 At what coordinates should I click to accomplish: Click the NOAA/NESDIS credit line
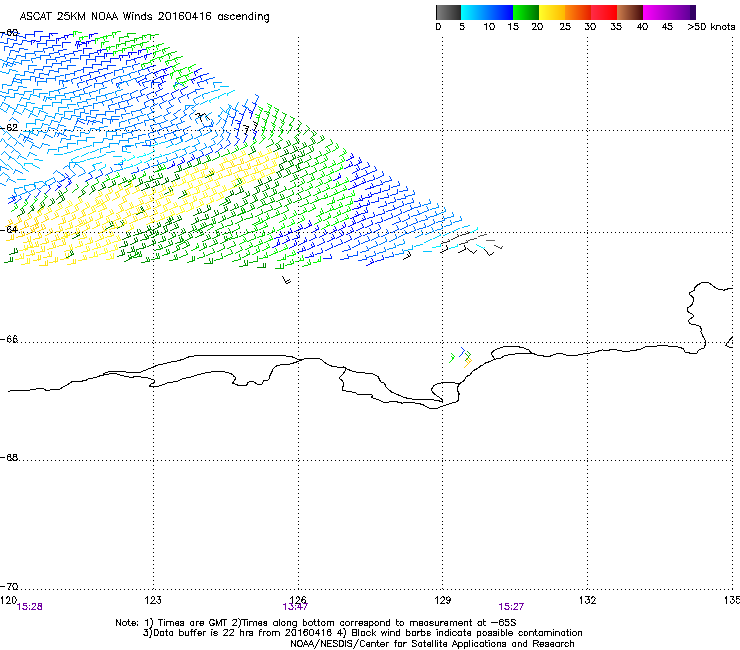432,644
